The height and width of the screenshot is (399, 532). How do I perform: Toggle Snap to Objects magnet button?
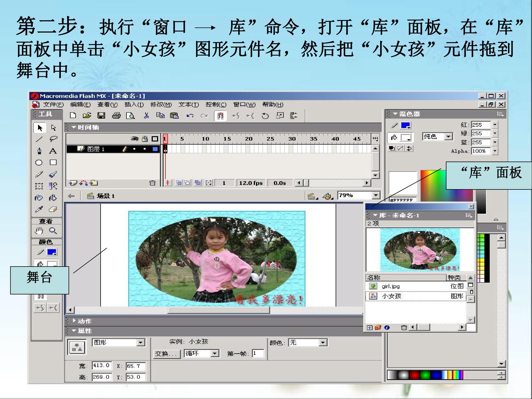(x=220, y=116)
